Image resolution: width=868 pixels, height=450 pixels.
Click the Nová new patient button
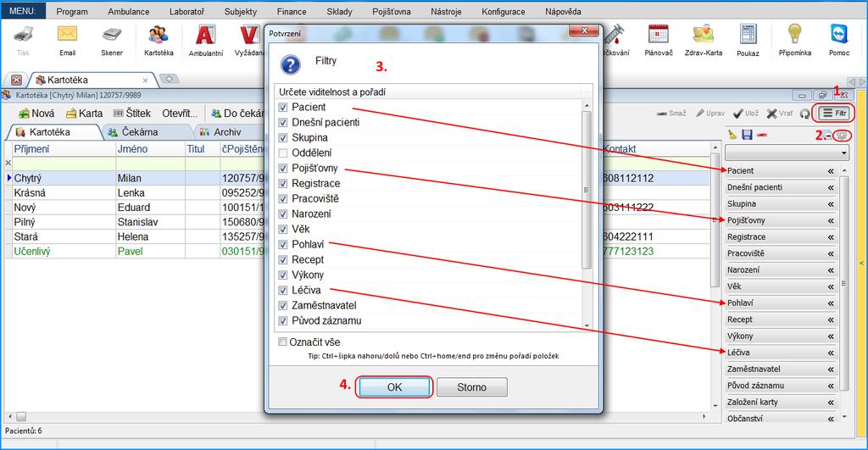pyautogui.click(x=36, y=114)
